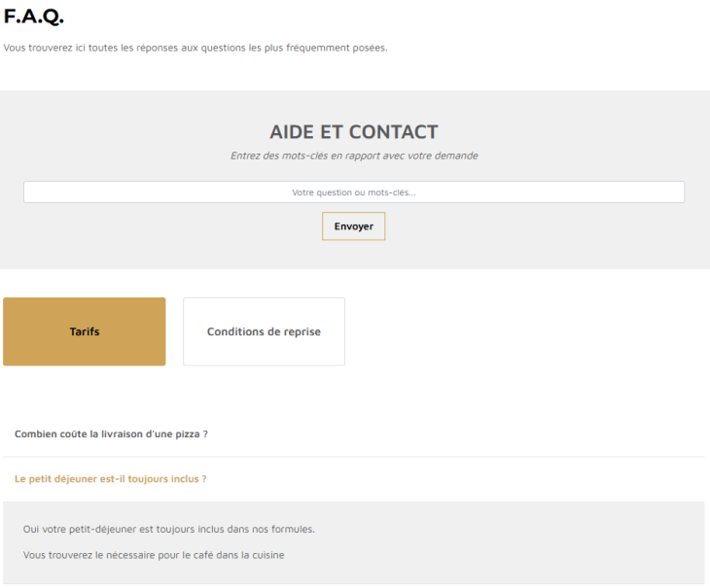The image size is (710, 588).
Task: Click the AIDE ET CONTACT heading
Action: tap(354, 132)
